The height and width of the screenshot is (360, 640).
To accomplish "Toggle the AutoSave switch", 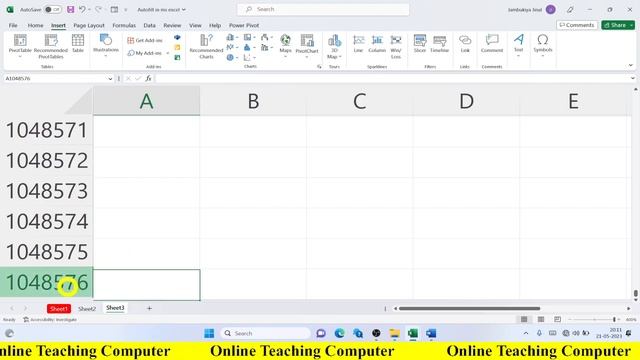I will pos(53,9).
